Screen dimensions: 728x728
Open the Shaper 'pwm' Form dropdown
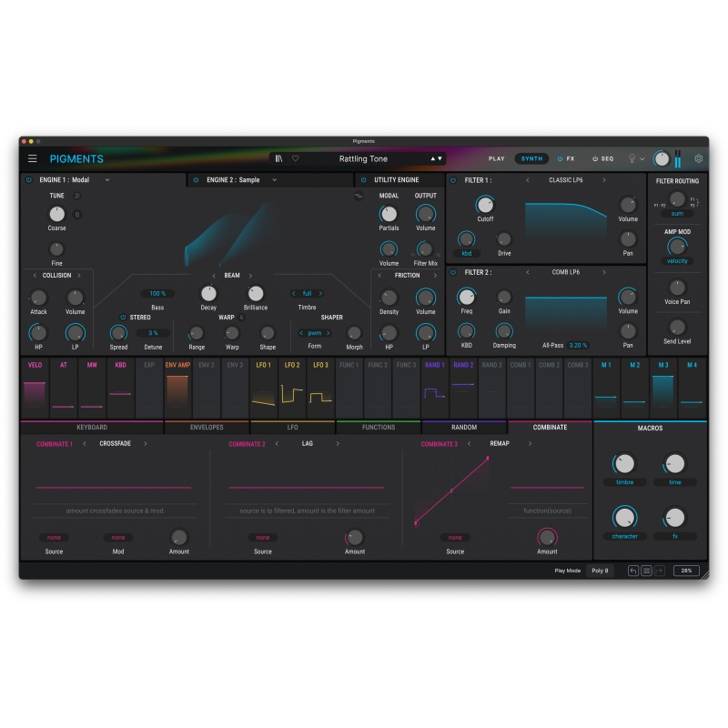coord(314,333)
